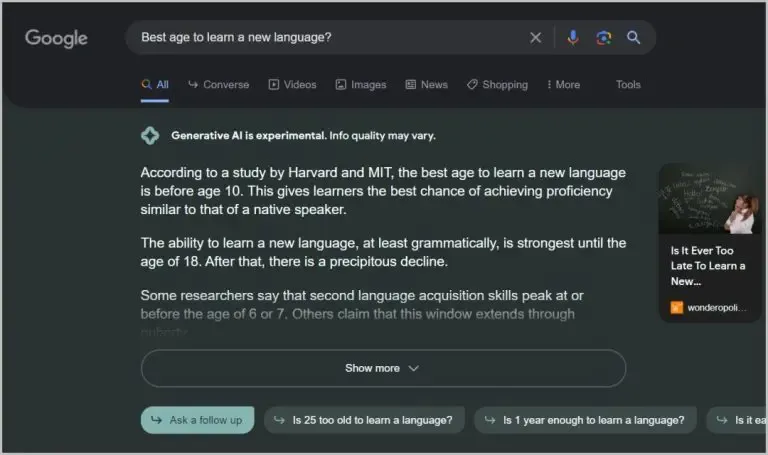Image resolution: width=768 pixels, height=455 pixels.
Task: Open 'Is It Ever Too Late To Learn a New...' link
Action: coord(708,266)
